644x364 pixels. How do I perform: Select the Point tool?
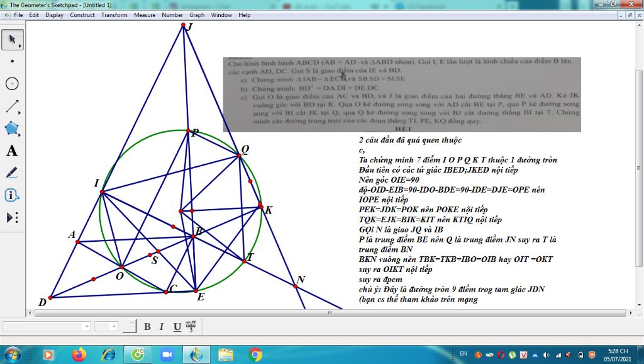coord(13,61)
